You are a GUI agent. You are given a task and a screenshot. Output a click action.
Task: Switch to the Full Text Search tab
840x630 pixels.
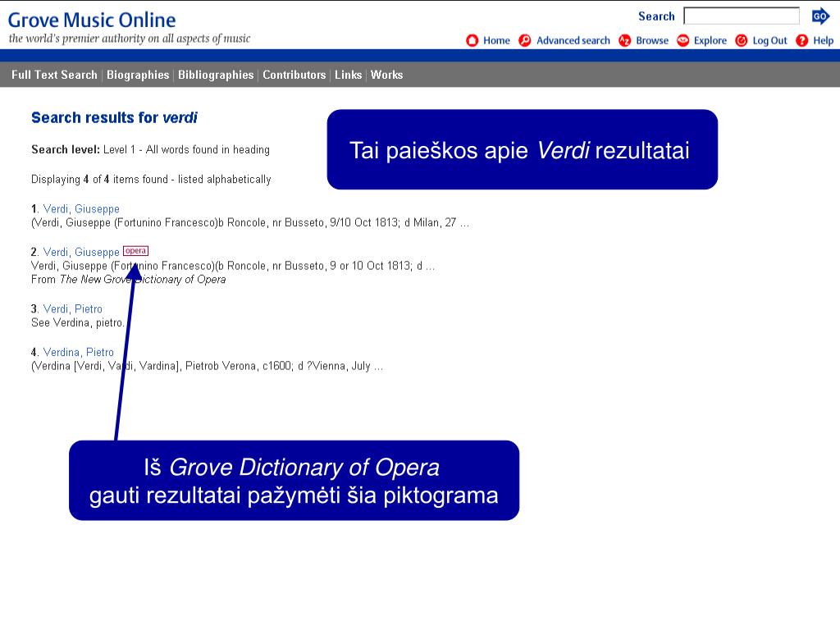click(x=55, y=75)
